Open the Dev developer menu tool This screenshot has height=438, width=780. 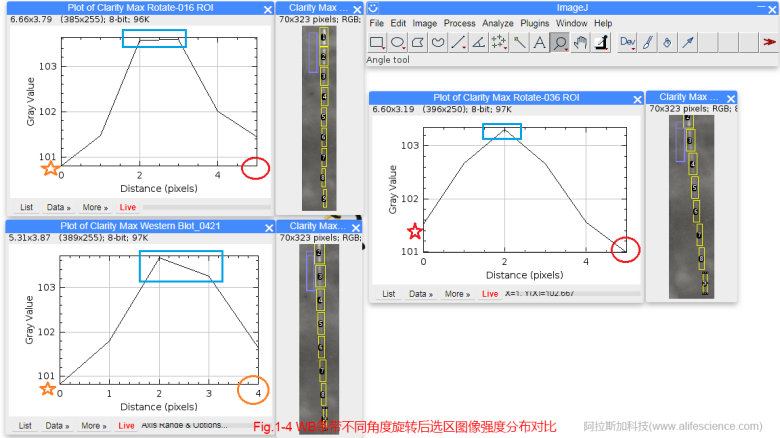pos(627,42)
